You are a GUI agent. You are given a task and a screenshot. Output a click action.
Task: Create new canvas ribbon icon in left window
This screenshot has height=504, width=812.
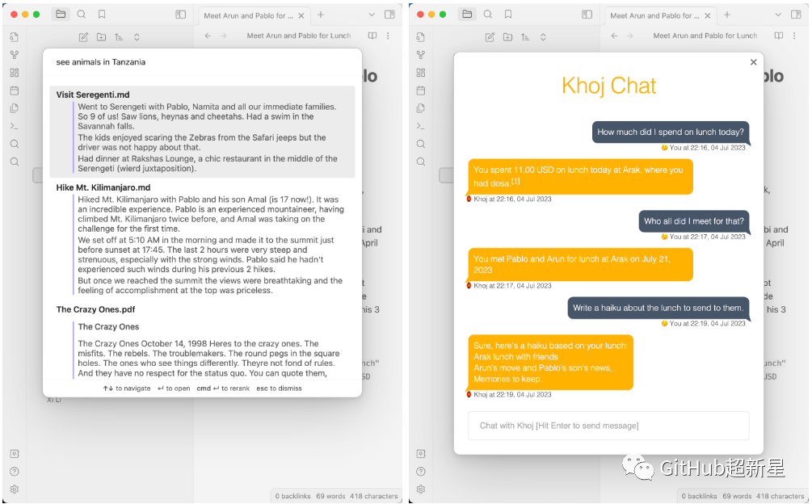[15, 73]
